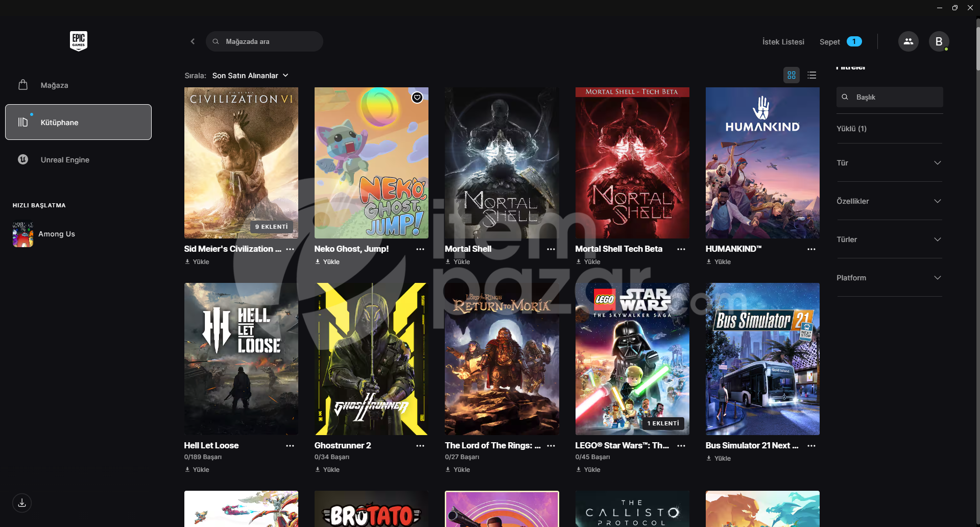Screen dimensions: 980x527
Task: Toggle favorite heart on Neko Ghost, Jump!
Action: [x=417, y=98]
